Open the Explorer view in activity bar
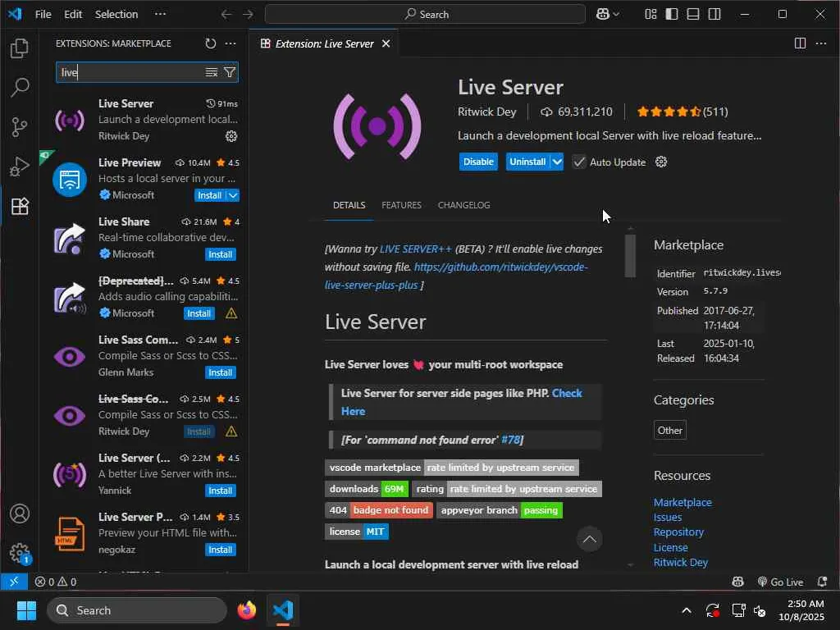 click(x=20, y=48)
